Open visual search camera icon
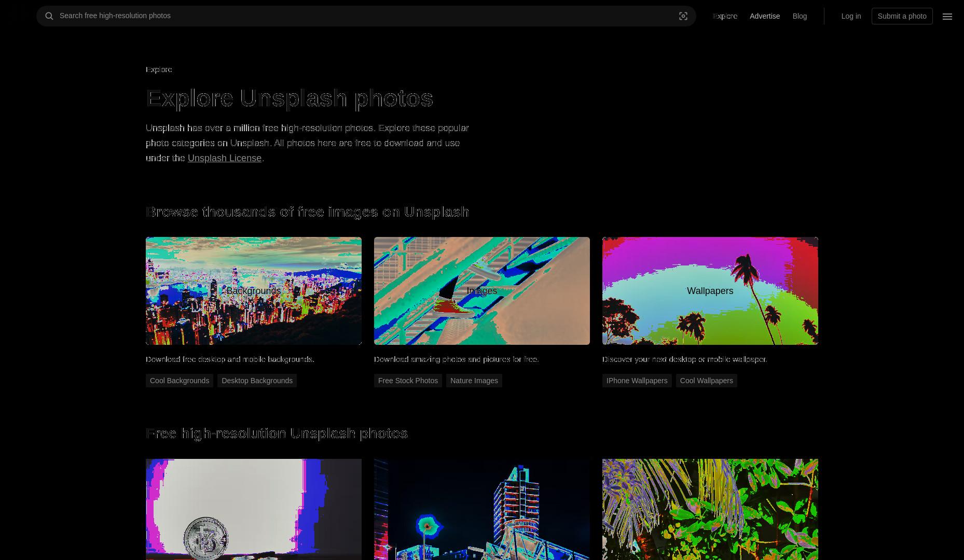Viewport: 964px width, 560px height. tap(683, 16)
